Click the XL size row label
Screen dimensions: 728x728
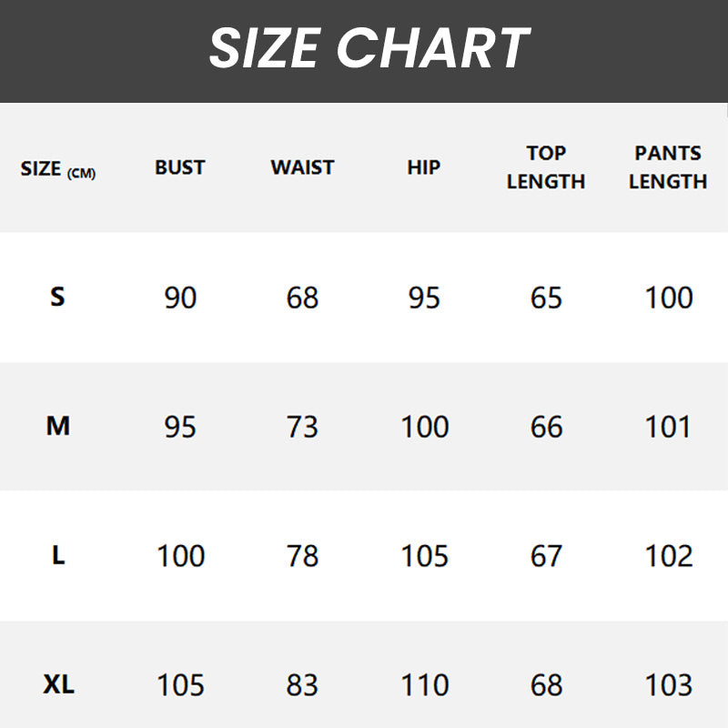click(x=57, y=684)
